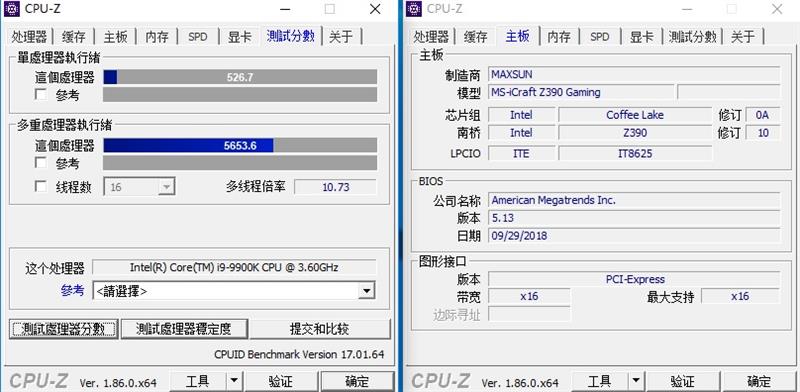Viewport: 800px width, 392px height.
Task: Click 验证 button in right window
Action: pos(683,381)
